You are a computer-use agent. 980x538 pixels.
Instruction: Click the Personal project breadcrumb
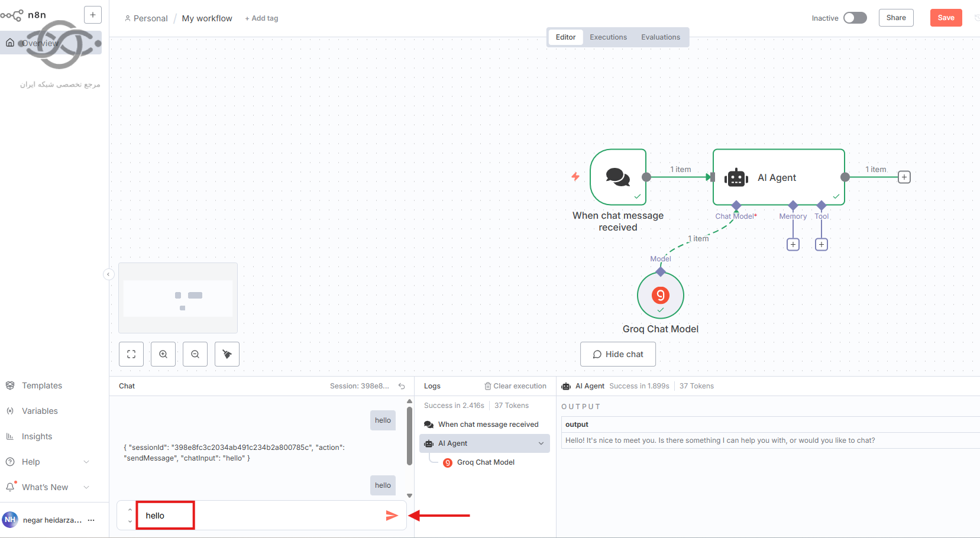point(146,18)
